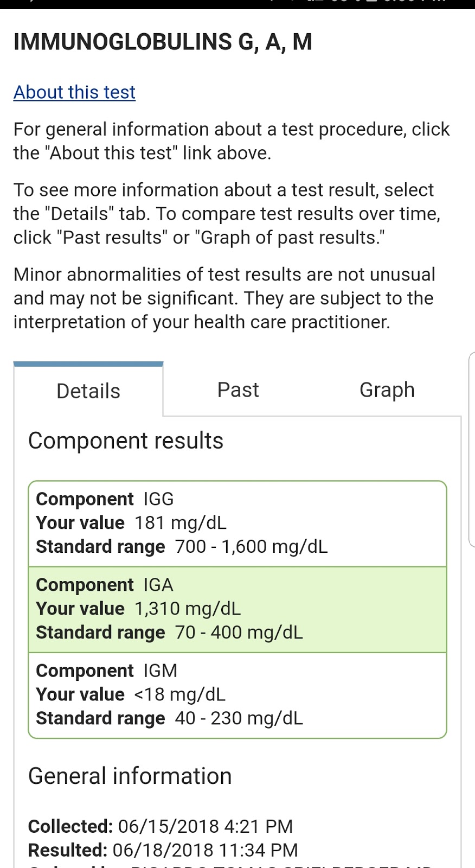475x868 pixels.
Task: Tap the partially visible panel at right edge
Action: pos(471,449)
